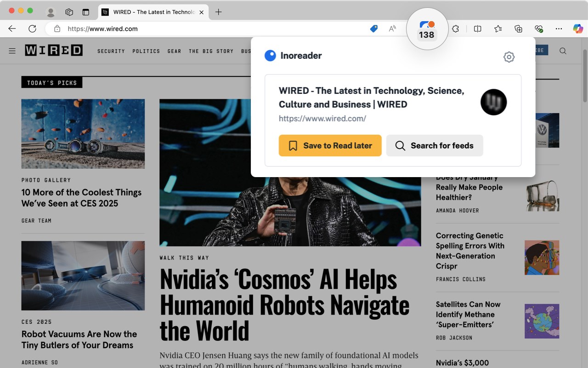Reload the page with the refresh icon
The image size is (588, 368).
point(32,29)
